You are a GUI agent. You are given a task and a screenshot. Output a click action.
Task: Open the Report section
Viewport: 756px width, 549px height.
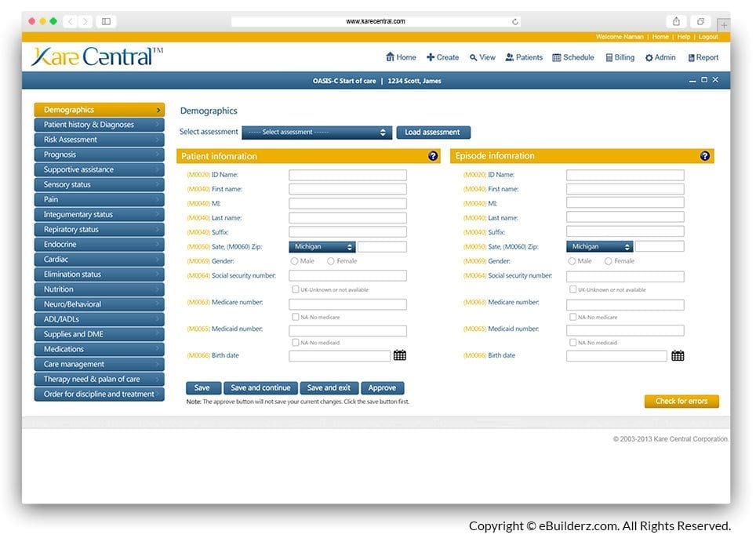703,57
